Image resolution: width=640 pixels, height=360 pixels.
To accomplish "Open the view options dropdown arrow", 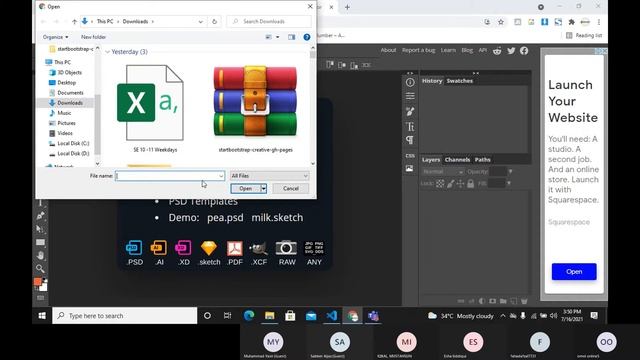I will coord(278,37).
